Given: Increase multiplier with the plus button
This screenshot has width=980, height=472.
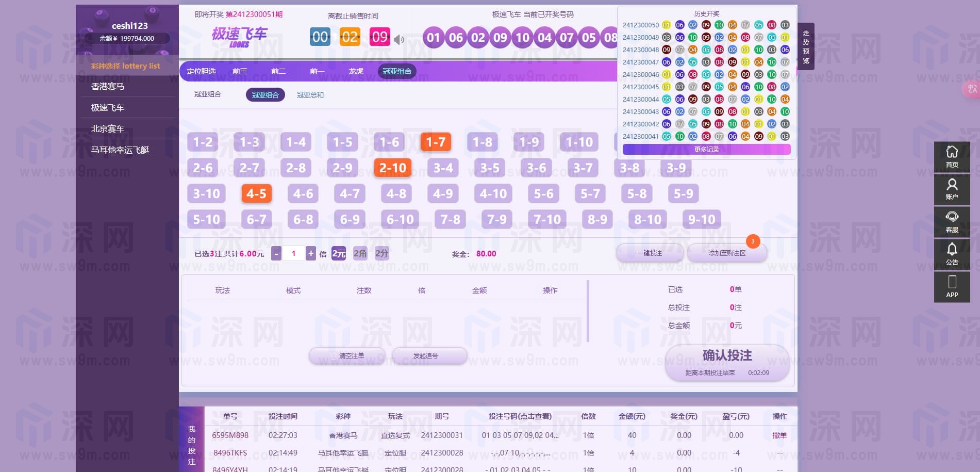Looking at the screenshot, I should tap(310, 253).
